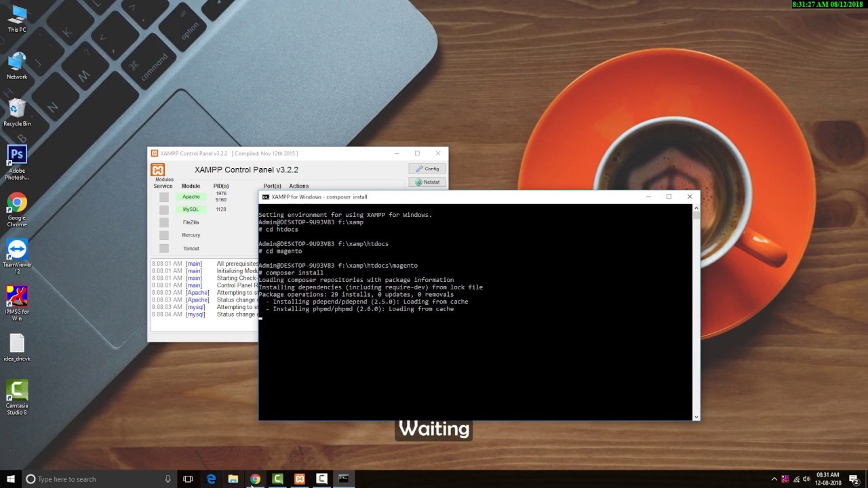Click the '# cd htdocs' terminal line
868x488 pixels.
pos(278,229)
